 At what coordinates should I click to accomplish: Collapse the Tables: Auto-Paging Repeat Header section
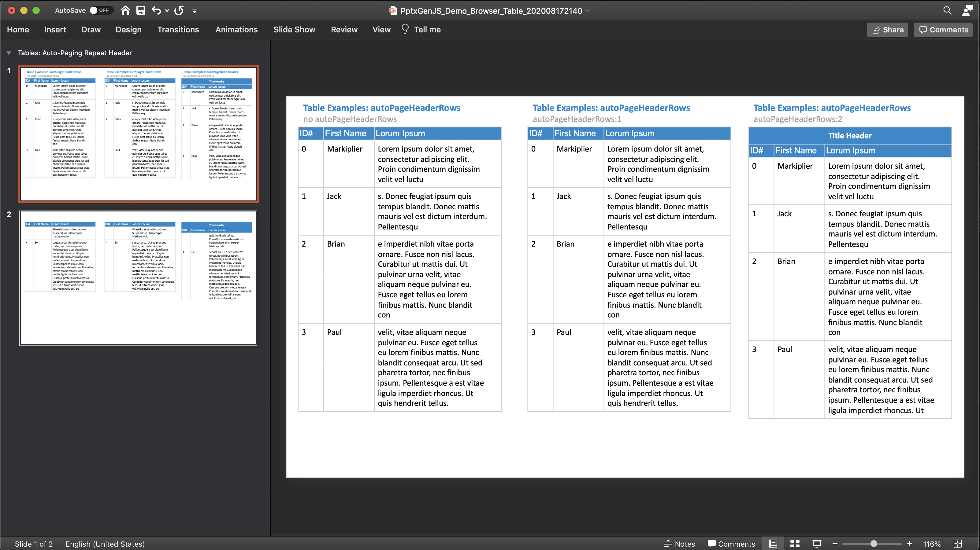[x=8, y=53]
